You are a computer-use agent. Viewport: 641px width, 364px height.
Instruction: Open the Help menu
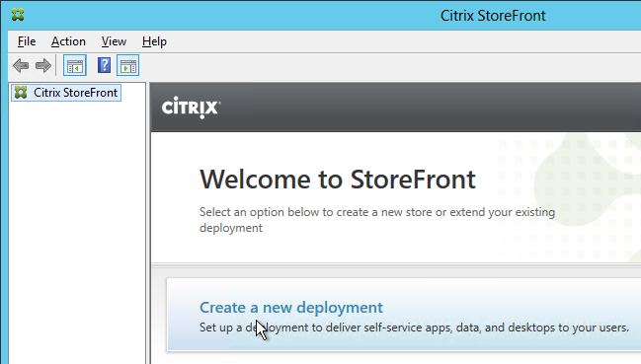154,41
